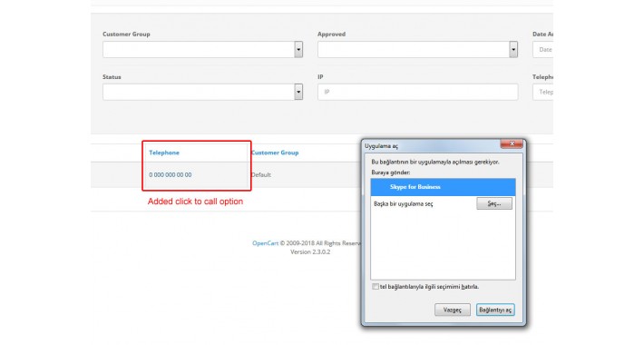Open the Approved filter dropdown
644x345 pixels.
[417, 49]
